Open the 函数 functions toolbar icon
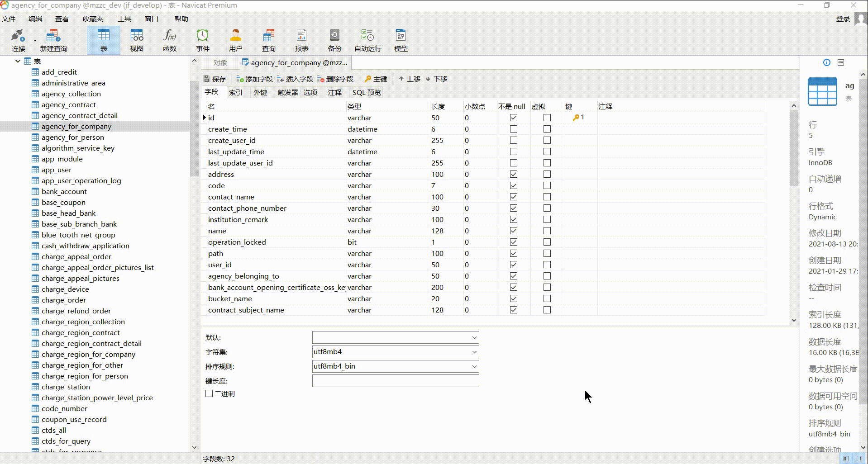 click(x=170, y=40)
